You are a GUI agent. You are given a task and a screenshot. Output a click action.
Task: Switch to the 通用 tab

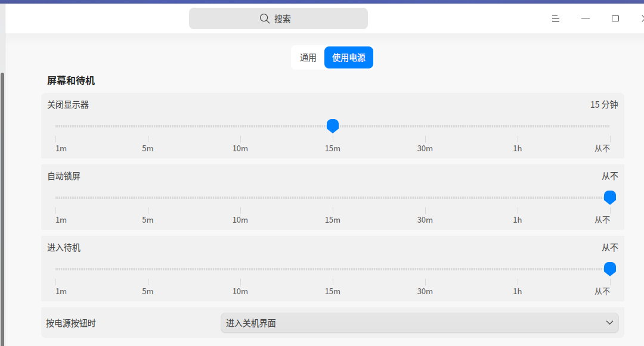coord(308,58)
